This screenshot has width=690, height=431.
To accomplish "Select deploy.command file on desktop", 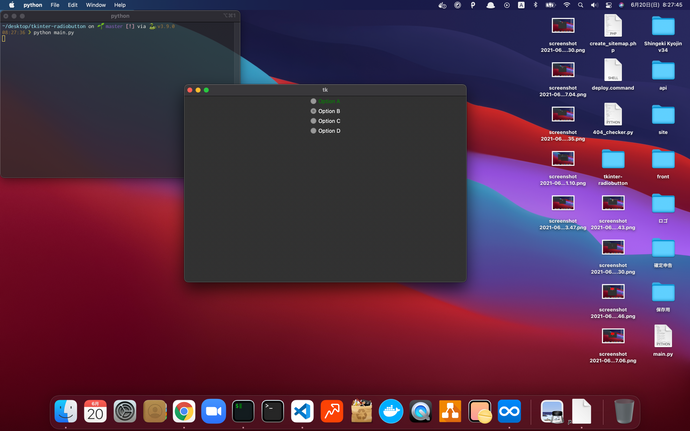I will click(613, 70).
